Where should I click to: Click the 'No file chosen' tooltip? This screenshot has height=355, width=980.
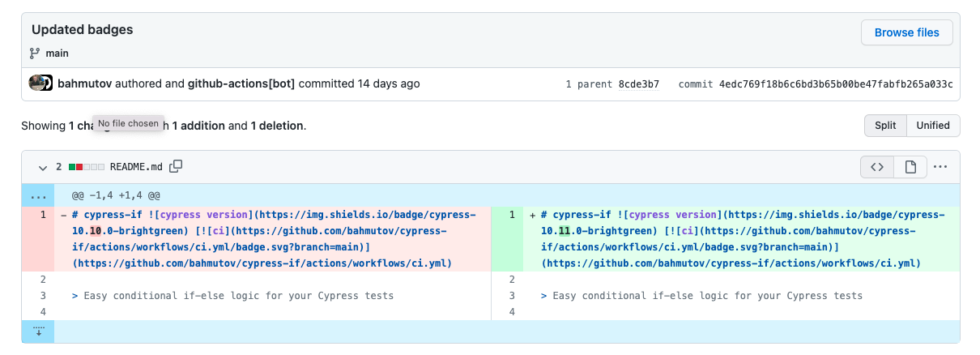coord(128,124)
